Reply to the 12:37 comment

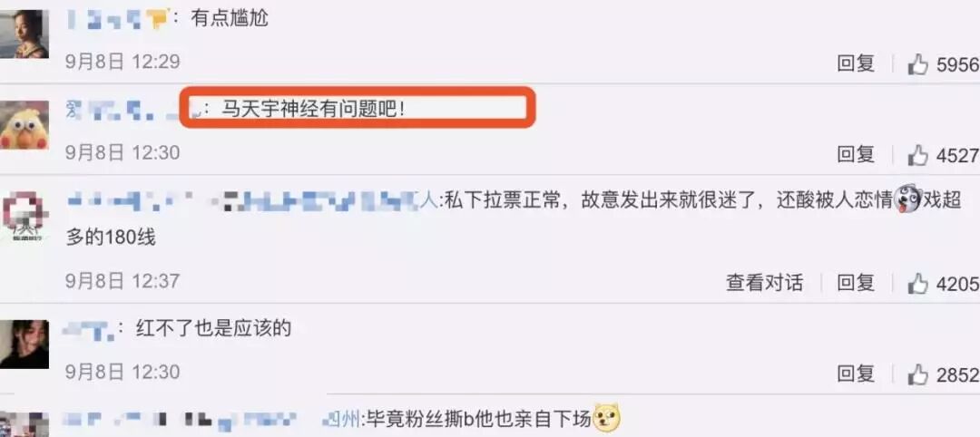[x=856, y=284]
